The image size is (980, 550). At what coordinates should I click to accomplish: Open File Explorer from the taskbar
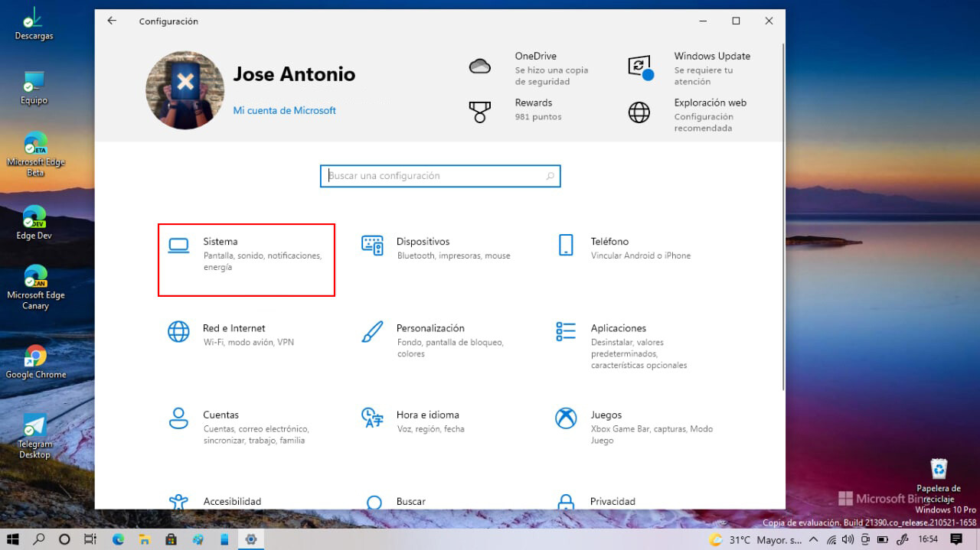tap(144, 539)
